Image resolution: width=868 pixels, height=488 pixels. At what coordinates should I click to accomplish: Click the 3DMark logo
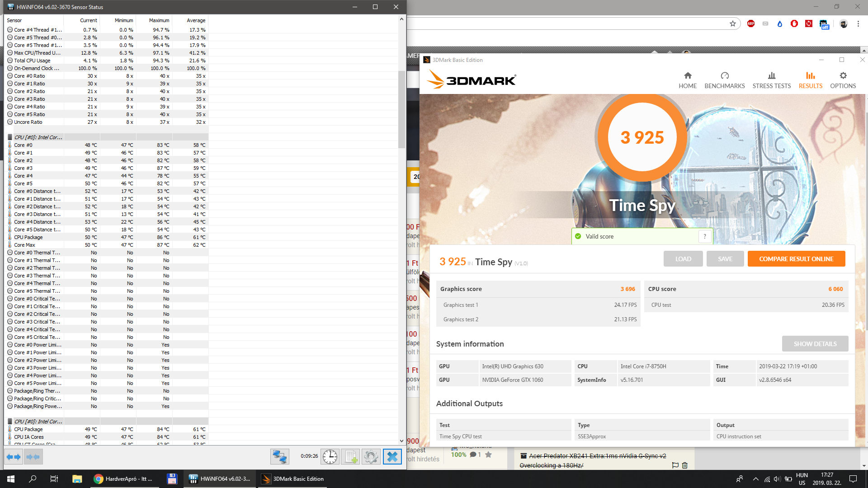click(x=472, y=80)
